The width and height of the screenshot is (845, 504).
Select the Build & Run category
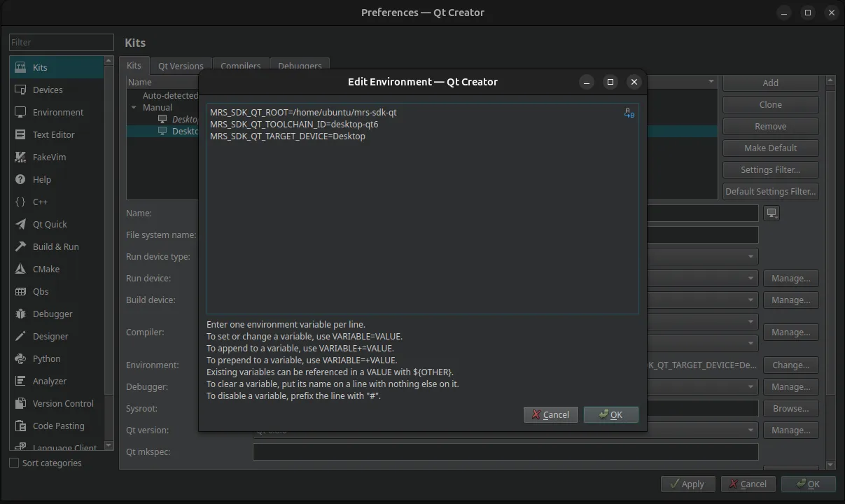[57, 246]
